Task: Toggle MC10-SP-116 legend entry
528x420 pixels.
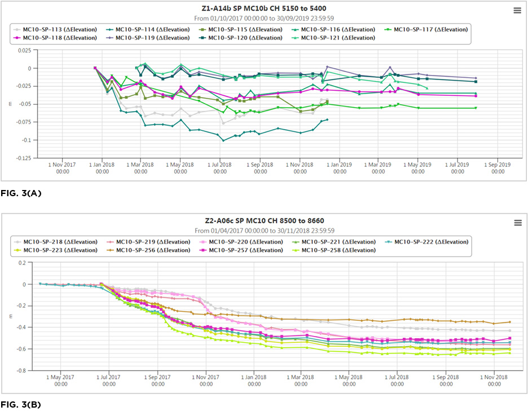Action: pos(337,29)
